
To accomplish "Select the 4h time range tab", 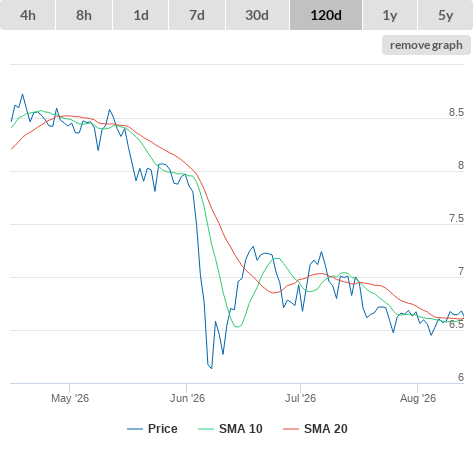I will click(28, 15).
